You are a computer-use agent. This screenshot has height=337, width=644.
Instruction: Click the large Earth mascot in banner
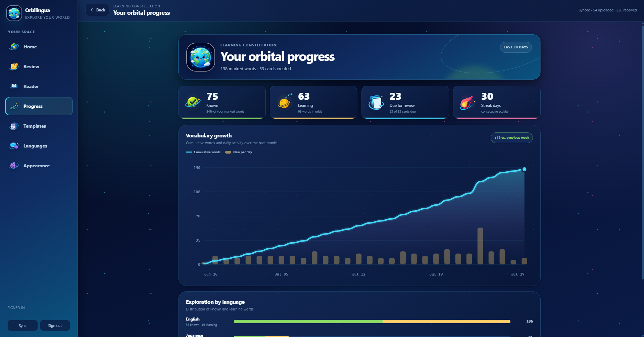(x=201, y=57)
